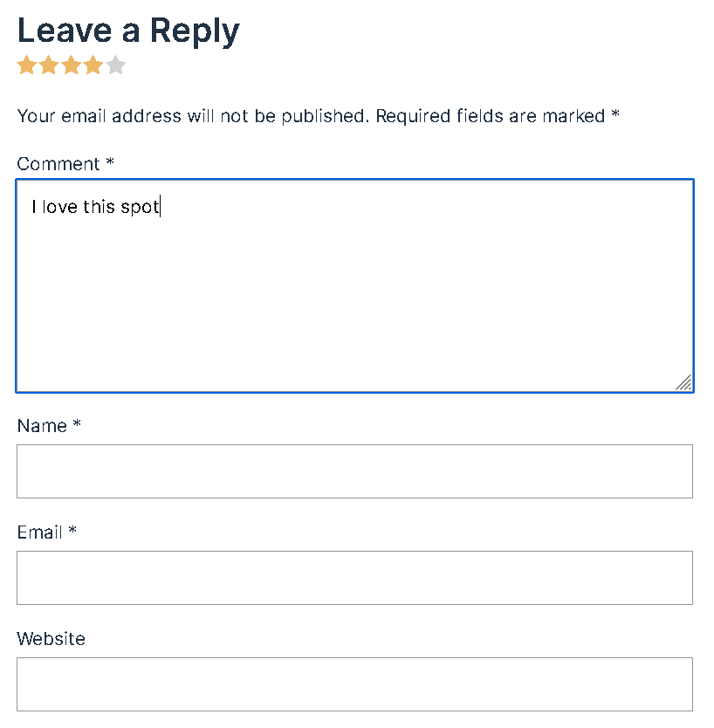This screenshot has width=714, height=728.
Task: Rate five stars using the gray star
Action: 116,65
